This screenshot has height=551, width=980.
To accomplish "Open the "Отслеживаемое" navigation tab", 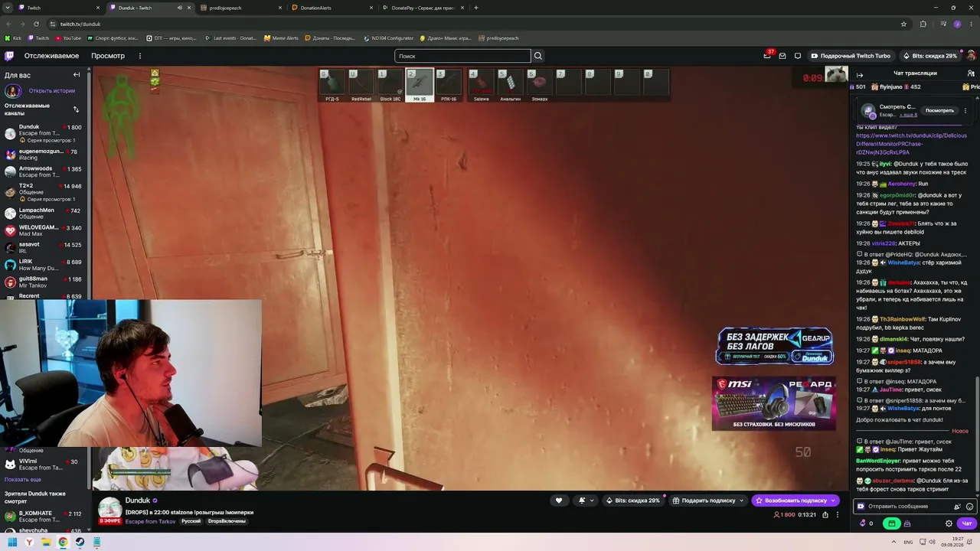I will 51,56.
